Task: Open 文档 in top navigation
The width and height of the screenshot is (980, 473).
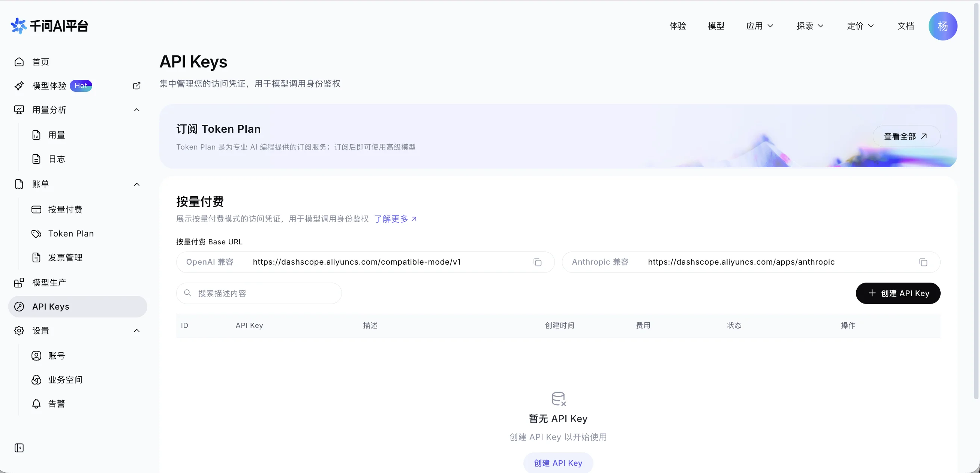Action: pos(905,26)
